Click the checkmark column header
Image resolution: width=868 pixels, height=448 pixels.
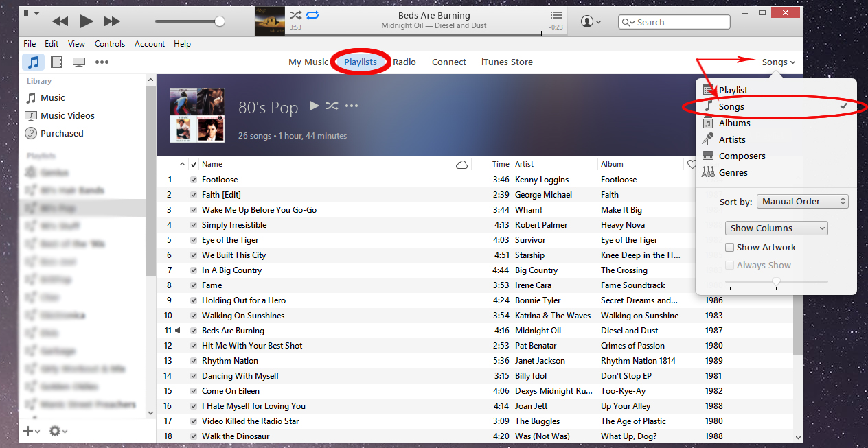pos(194,164)
